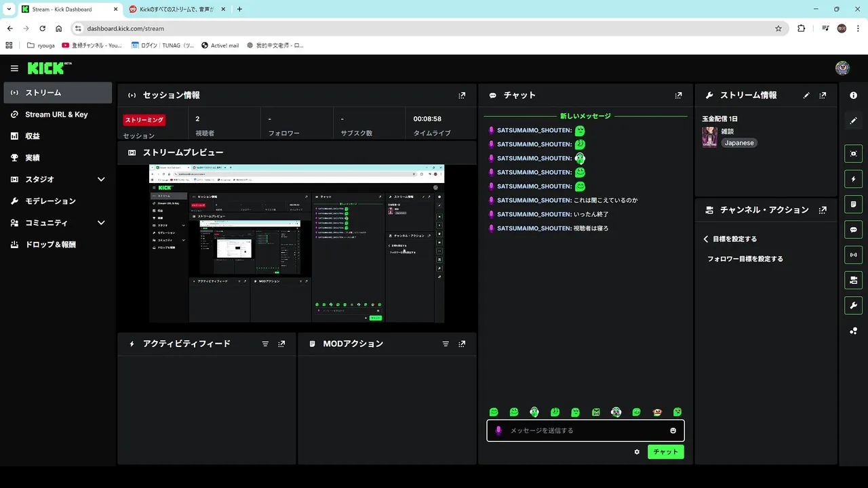Open the 実績 sidebar page
868x488 pixels.
[x=58, y=158]
